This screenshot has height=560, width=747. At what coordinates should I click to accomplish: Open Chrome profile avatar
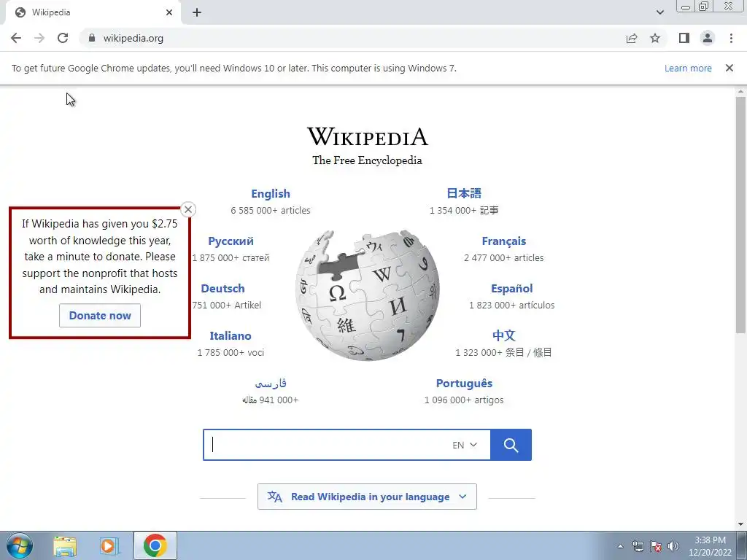pos(708,38)
